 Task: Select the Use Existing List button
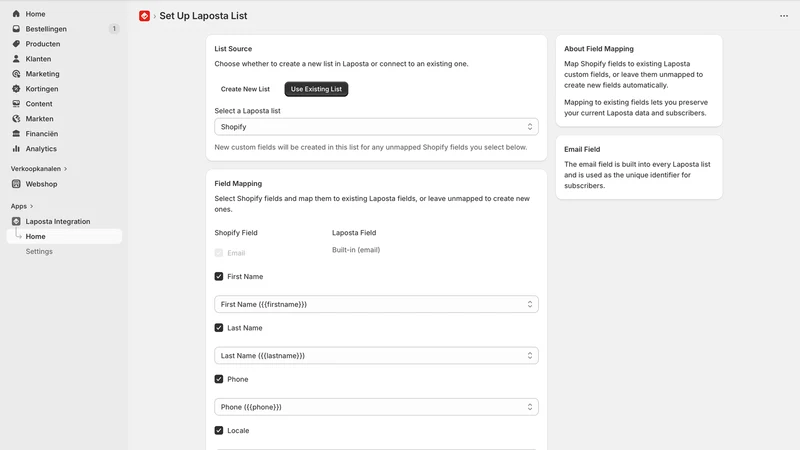(x=316, y=89)
